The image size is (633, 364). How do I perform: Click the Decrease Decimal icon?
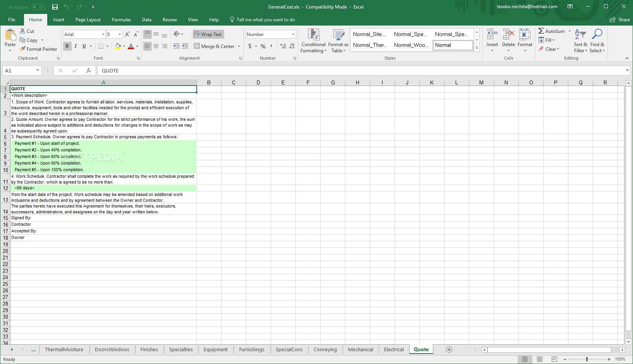(292, 46)
